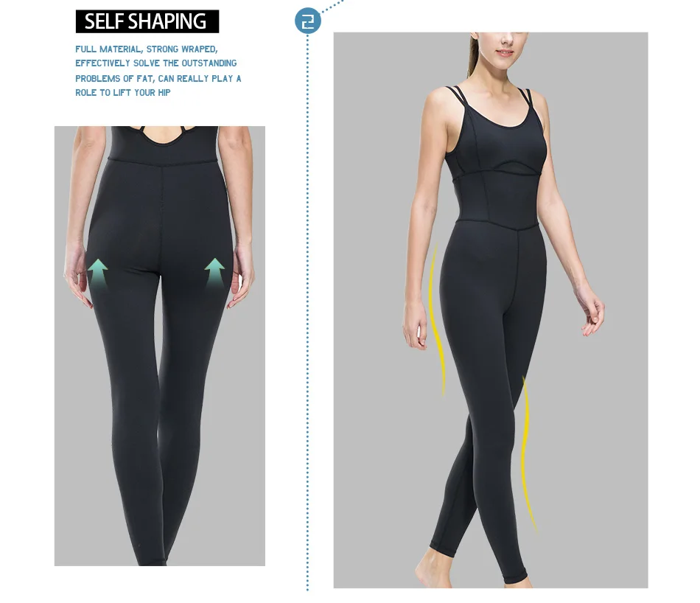Screen dimensions: 700x603
Task: Click the right green upward arrow
Action: 214,273
